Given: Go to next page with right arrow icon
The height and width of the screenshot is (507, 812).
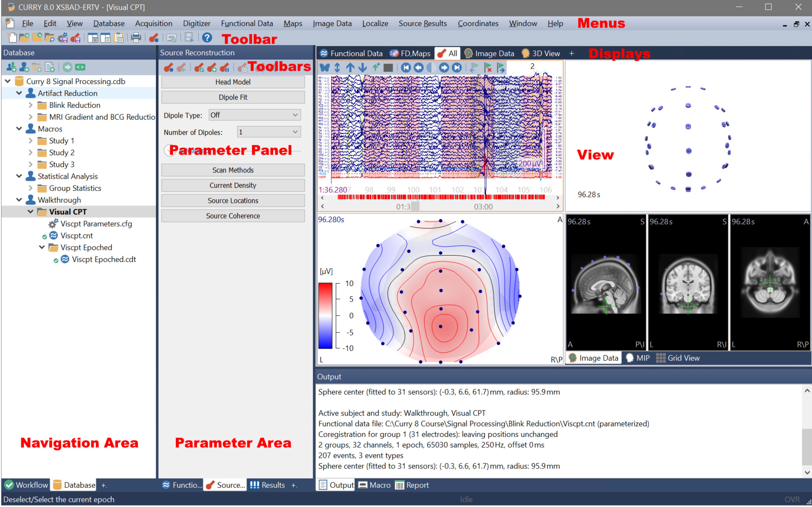Looking at the screenshot, I should coord(444,67).
